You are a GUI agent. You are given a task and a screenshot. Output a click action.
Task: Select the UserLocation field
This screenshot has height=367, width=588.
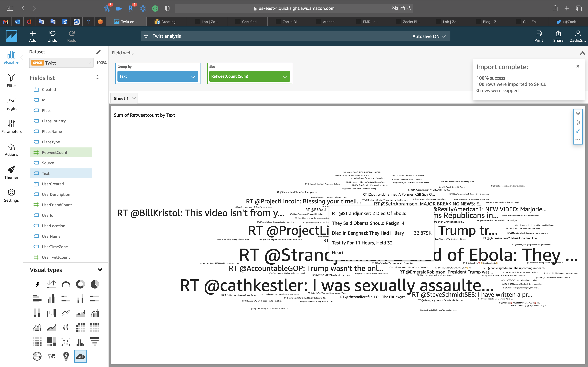(53, 226)
